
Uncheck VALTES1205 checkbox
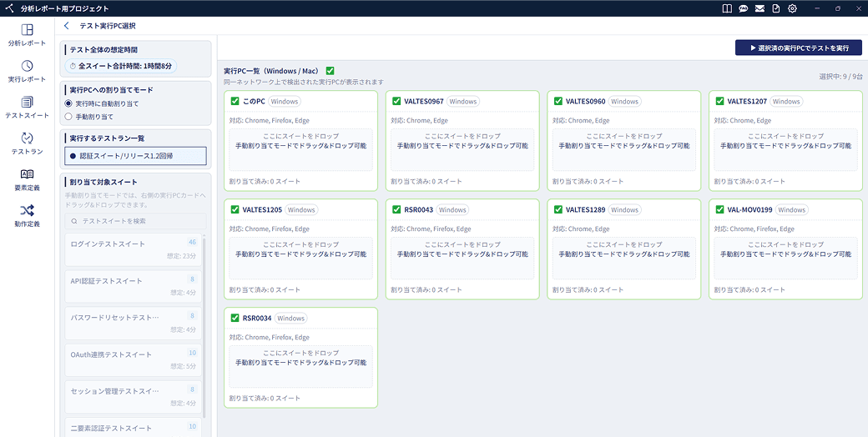(235, 209)
